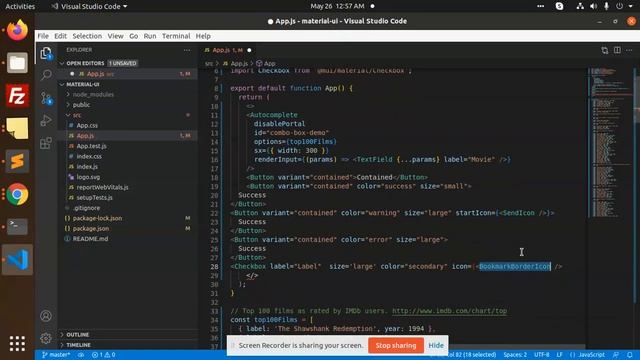Open the View menu
Image resolution: width=640 pixels, height=360 pixels.
point(116,36)
